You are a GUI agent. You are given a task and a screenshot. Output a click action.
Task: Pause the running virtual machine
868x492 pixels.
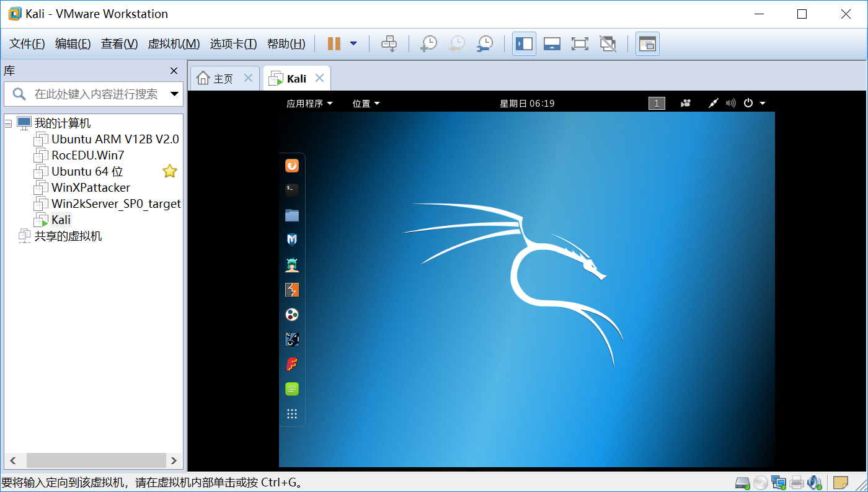point(334,43)
